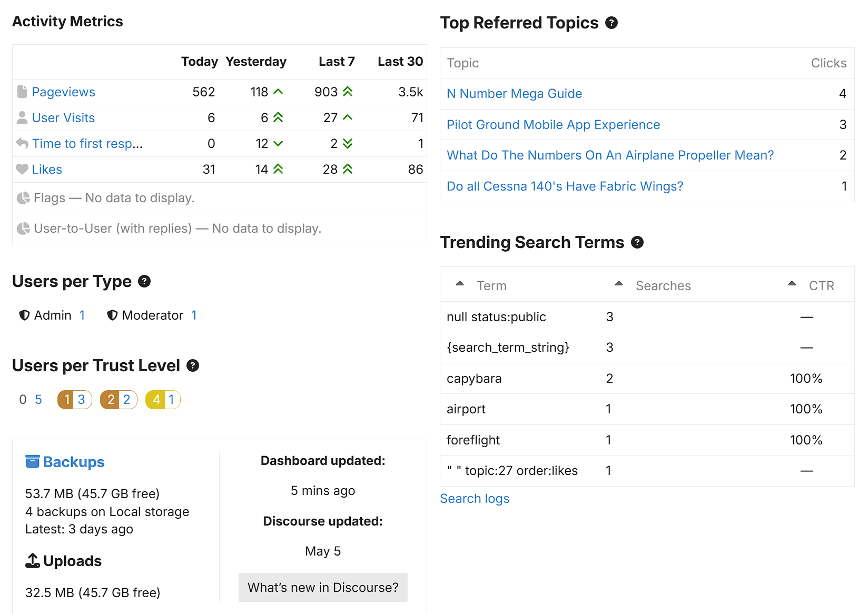Open the Pilot Ground Mobile App Experience topic

553,125
